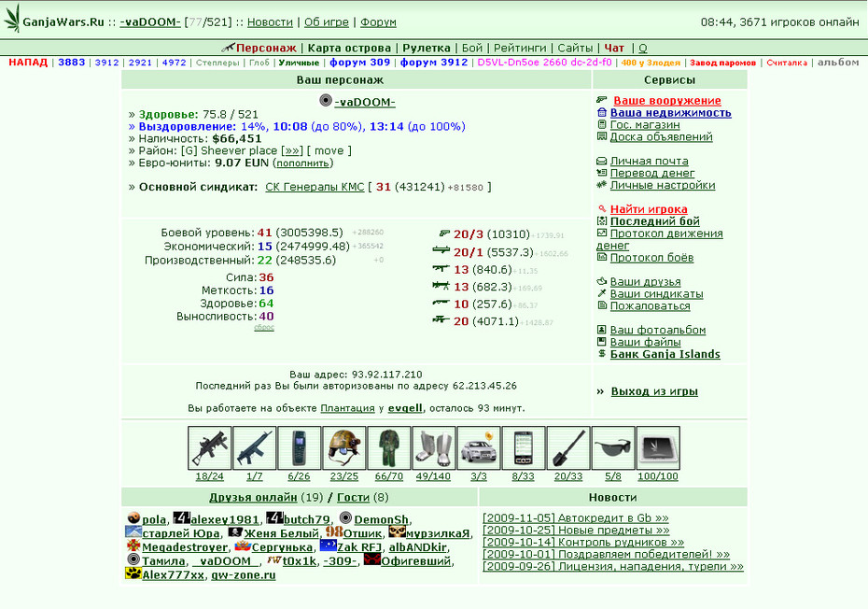868x609 pixels.
Task: Open the форум 309 shortcut
Action: 360,62
